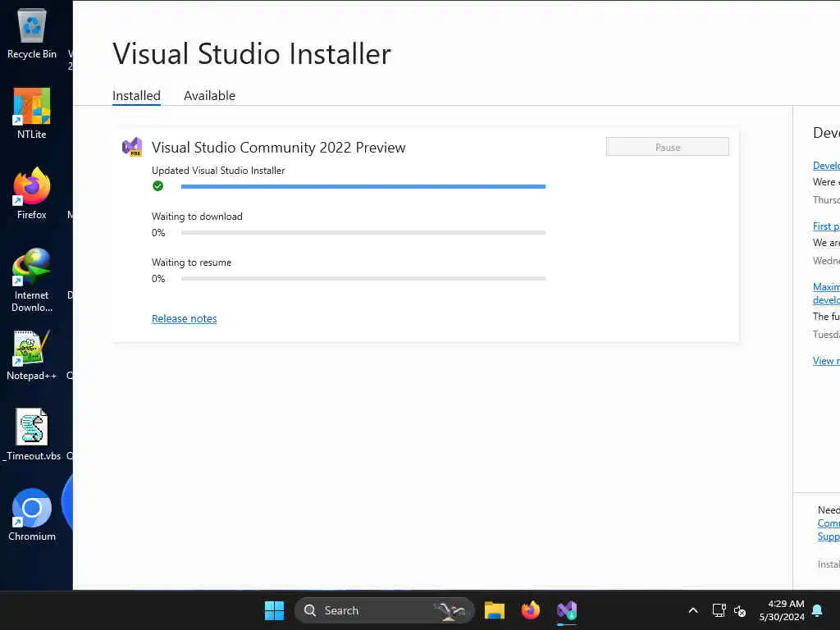Open File Explorer from the taskbar
The width and height of the screenshot is (840, 630).
tap(494, 610)
